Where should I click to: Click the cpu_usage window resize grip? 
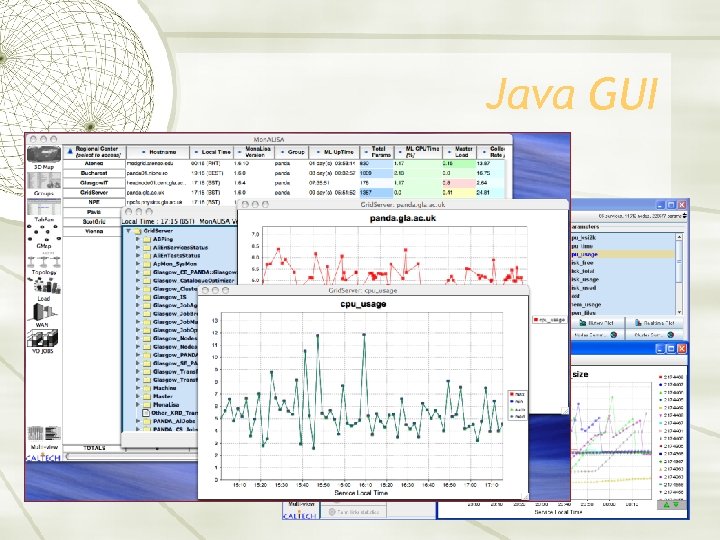point(525,495)
